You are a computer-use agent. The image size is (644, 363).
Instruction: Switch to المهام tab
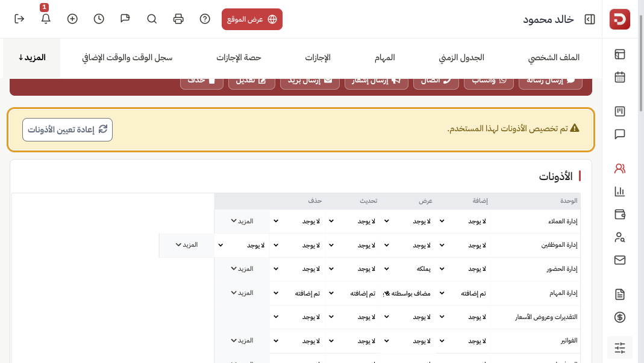tap(384, 57)
